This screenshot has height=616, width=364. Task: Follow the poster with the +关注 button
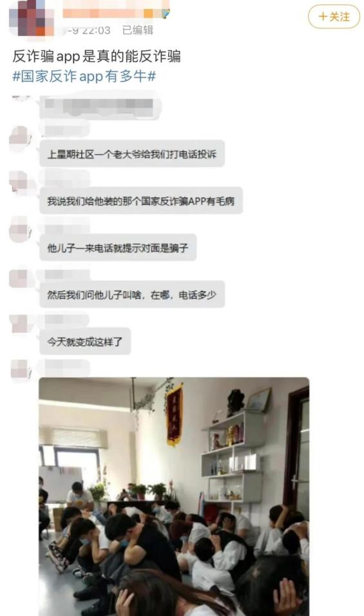[x=333, y=17]
